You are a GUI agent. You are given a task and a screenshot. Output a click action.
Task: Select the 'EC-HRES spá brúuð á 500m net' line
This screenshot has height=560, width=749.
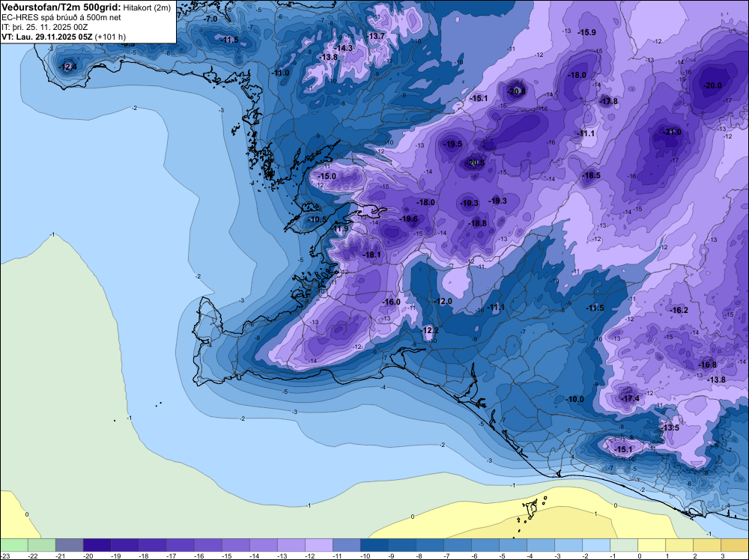coord(61,17)
